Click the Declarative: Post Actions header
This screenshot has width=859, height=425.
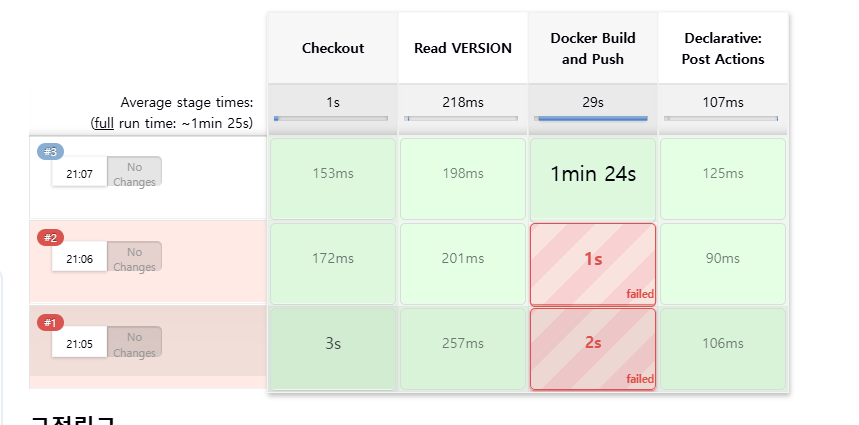[723, 48]
